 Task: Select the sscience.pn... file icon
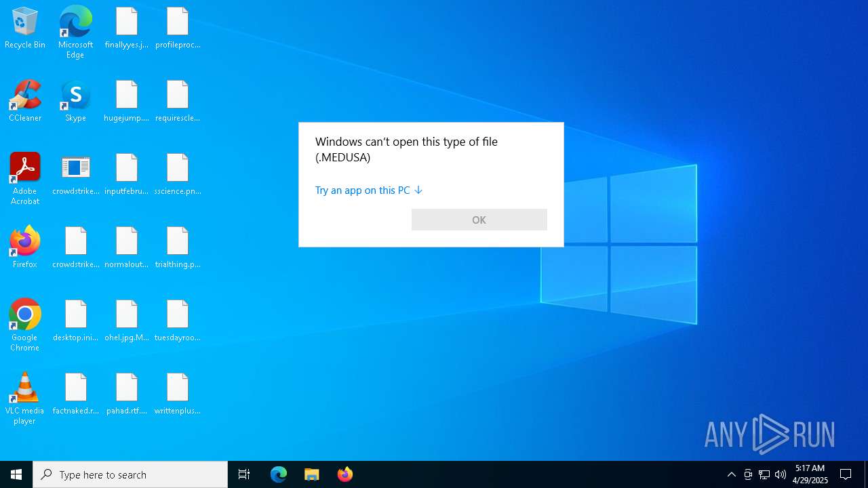coord(178,175)
